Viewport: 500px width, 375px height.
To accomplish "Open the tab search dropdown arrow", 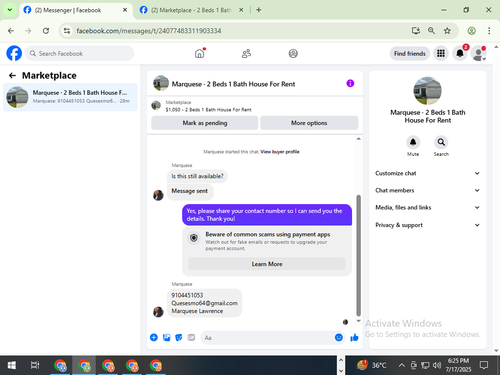I will coord(10,10).
